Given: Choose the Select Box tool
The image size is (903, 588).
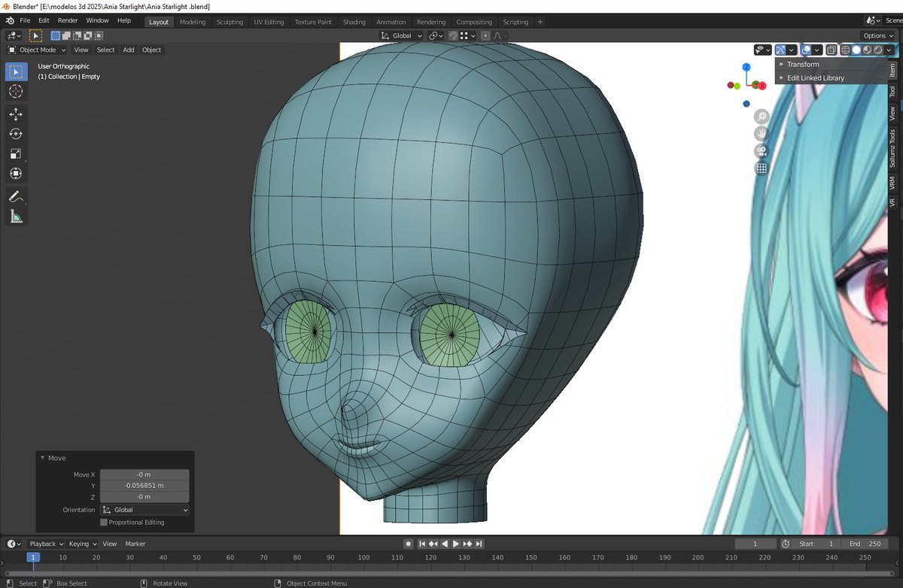Looking at the screenshot, I should 16,72.
